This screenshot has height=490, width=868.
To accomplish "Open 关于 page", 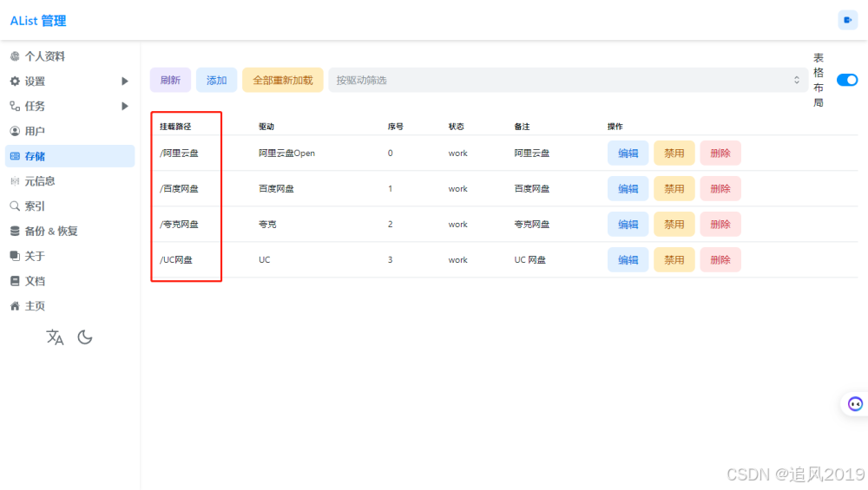I will 69,256.
